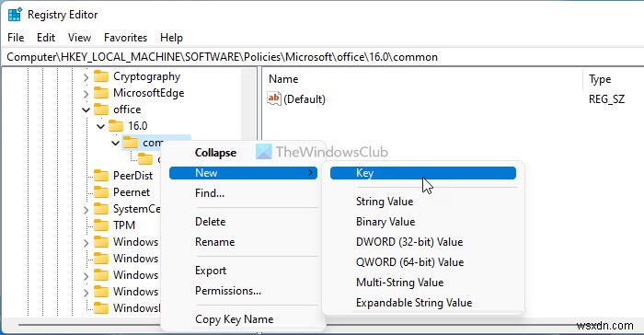The width and height of the screenshot is (644, 335).
Task: Expand the MicrosoftEdge tree node
Action: (86, 93)
